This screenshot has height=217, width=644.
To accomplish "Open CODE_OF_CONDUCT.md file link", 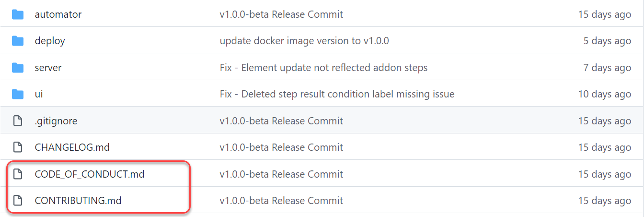I will tap(90, 174).
